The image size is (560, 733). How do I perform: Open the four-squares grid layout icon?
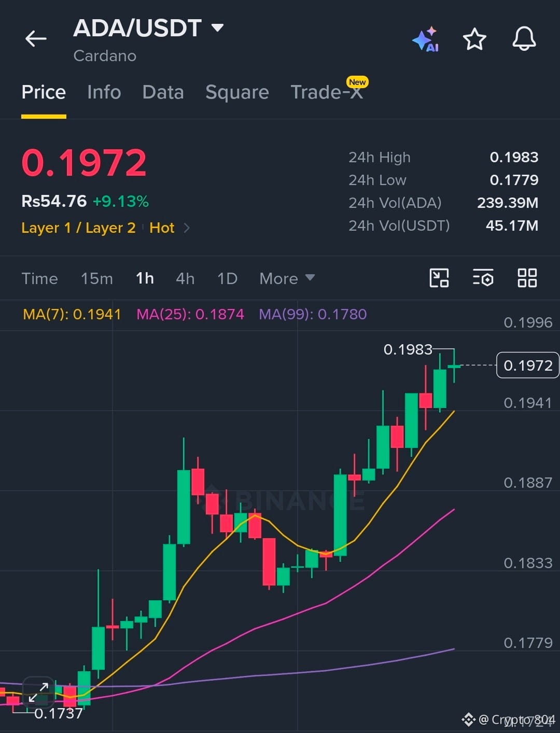(527, 278)
